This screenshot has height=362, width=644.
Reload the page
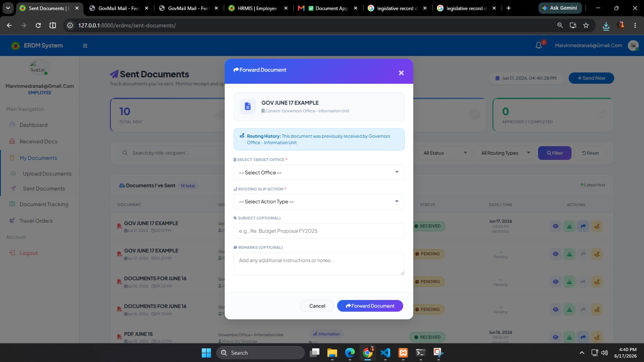(38, 25)
